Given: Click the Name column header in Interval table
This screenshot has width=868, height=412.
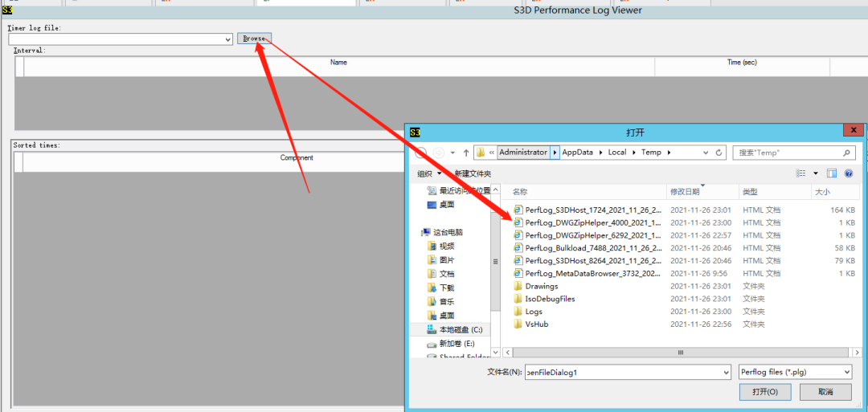Looking at the screenshot, I should coord(339,63).
